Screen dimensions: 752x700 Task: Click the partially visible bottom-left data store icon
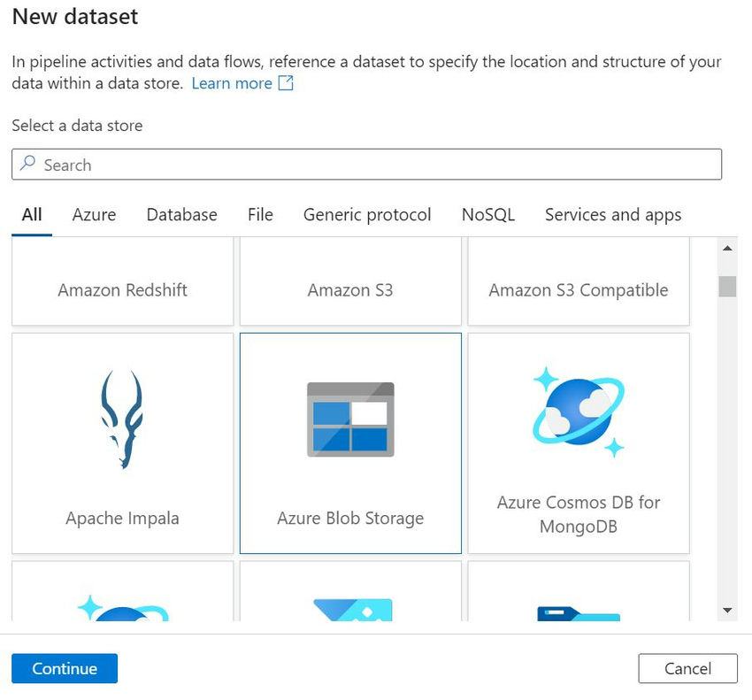(124, 607)
